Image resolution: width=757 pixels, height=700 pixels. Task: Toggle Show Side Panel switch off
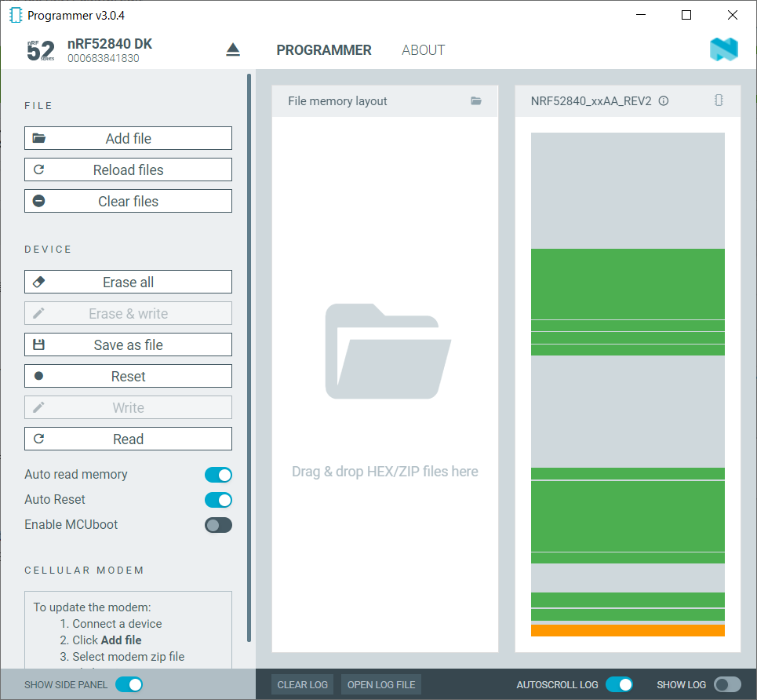[x=129, y=684]
